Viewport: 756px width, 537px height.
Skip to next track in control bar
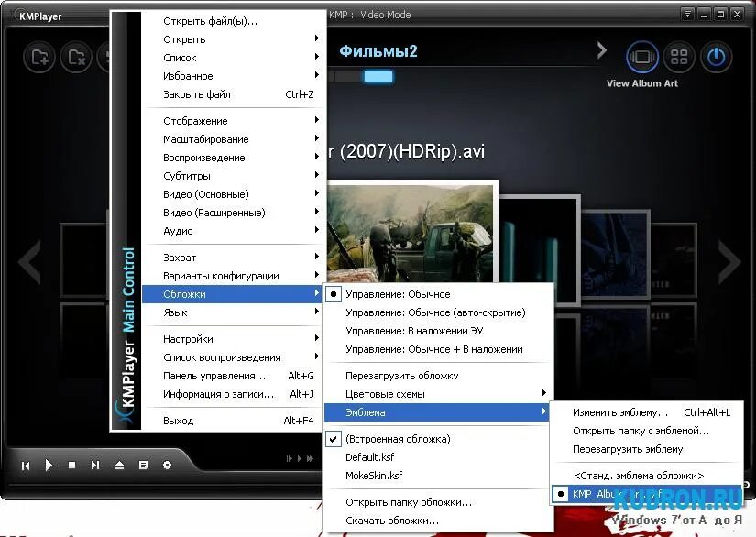pos(95,466)
